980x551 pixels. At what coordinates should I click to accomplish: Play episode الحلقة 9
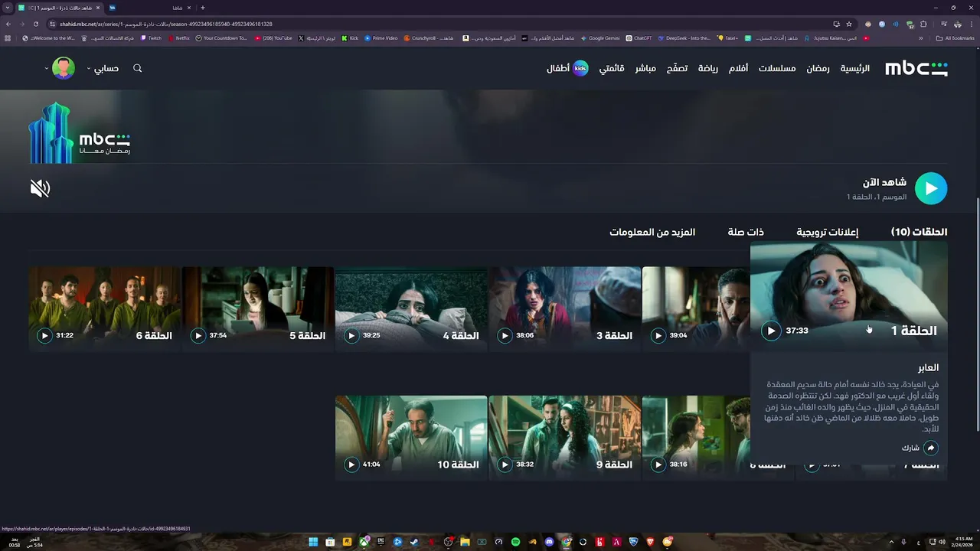tap(505, 465)
